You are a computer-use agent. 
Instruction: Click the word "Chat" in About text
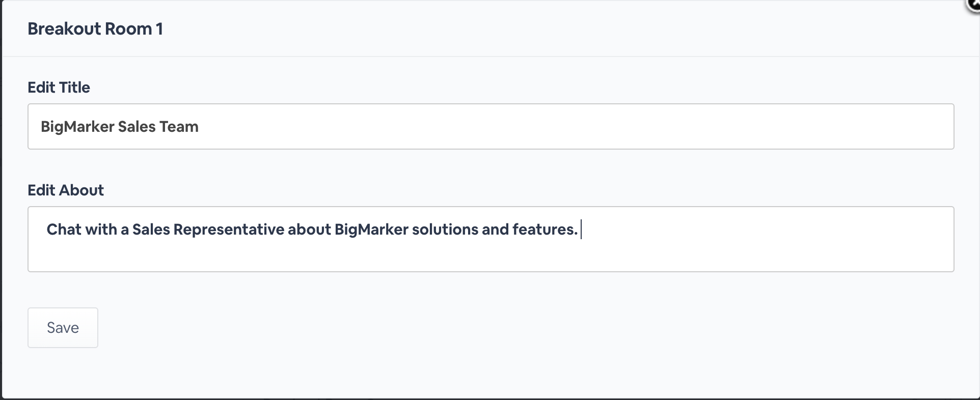pyautogui.click(x=64, y=230)
